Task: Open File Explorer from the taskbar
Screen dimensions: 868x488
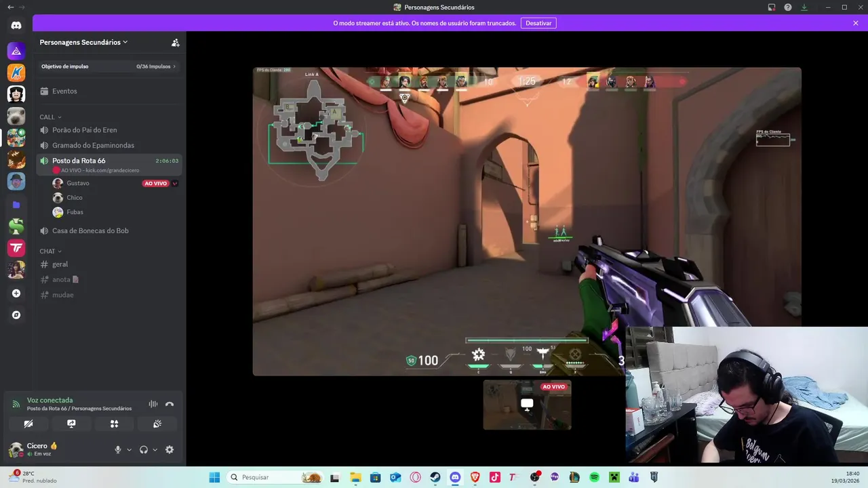Action: [356, 477]
